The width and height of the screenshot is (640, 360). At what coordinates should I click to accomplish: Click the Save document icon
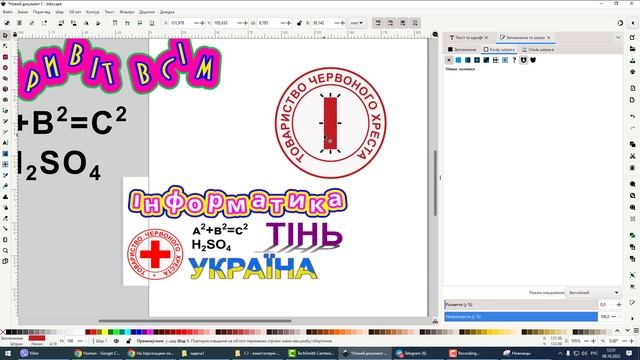tap(632, 60)
